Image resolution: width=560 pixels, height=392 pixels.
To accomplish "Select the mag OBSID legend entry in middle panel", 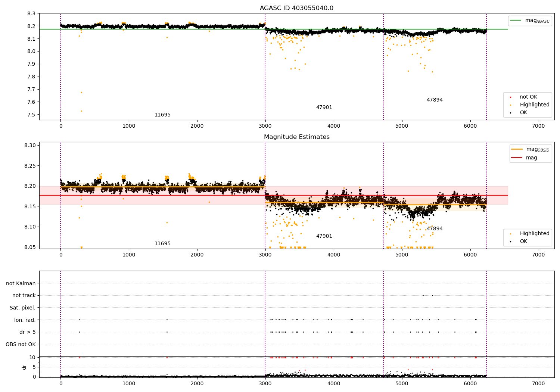I will pos(531,149).
